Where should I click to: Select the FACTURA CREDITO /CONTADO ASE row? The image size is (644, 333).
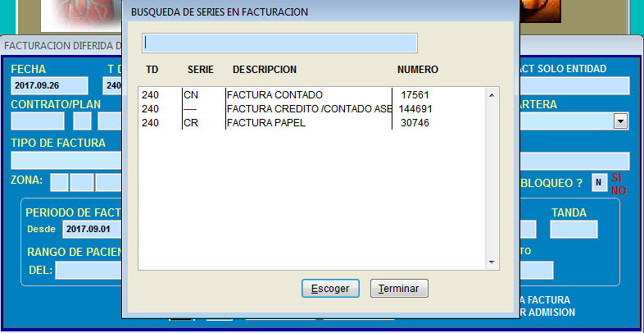point(312,109)
